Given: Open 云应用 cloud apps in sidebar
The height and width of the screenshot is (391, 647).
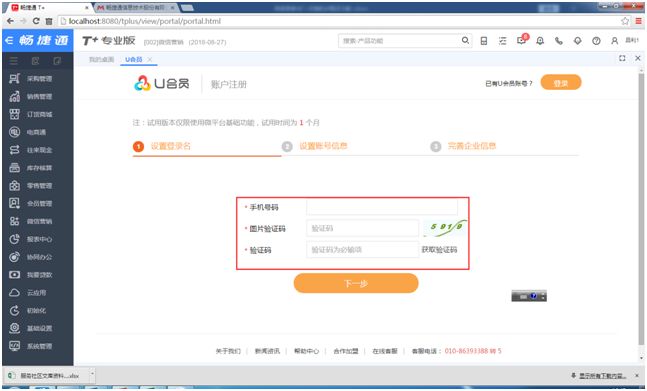Looking at the screenshot, I should pyautogui.click(x=31, y=293).
